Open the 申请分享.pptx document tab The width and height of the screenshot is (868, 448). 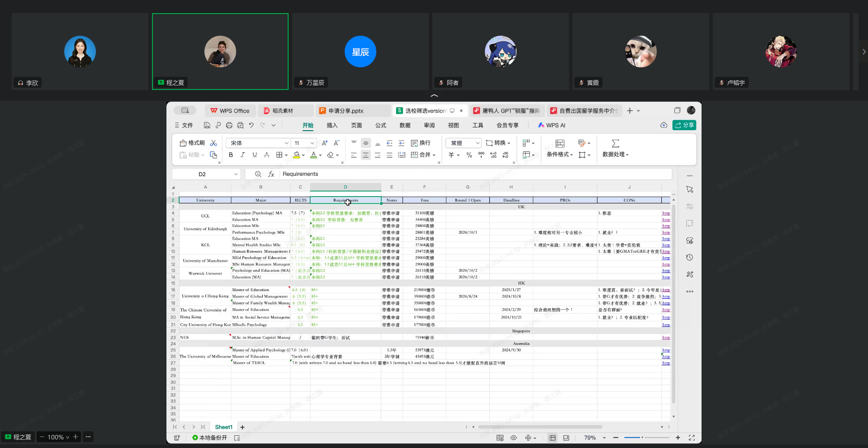click(x=346, y=111)
